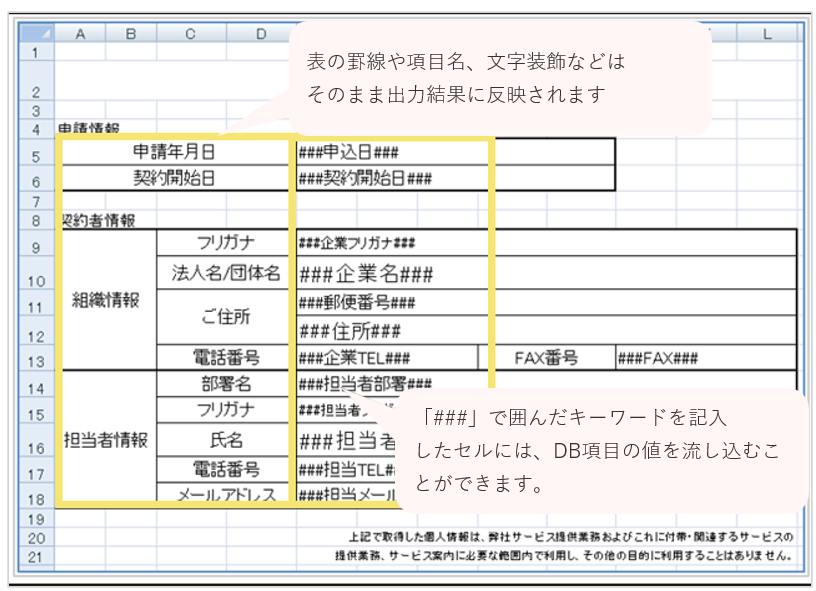Click the 契約開始日 label cell

[174, 178]
